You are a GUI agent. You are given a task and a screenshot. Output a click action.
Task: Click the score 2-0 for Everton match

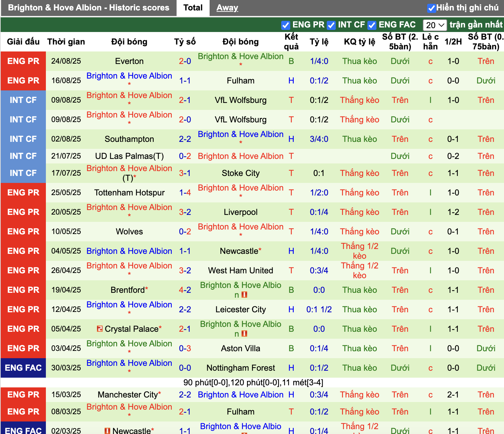pos(185,61)
